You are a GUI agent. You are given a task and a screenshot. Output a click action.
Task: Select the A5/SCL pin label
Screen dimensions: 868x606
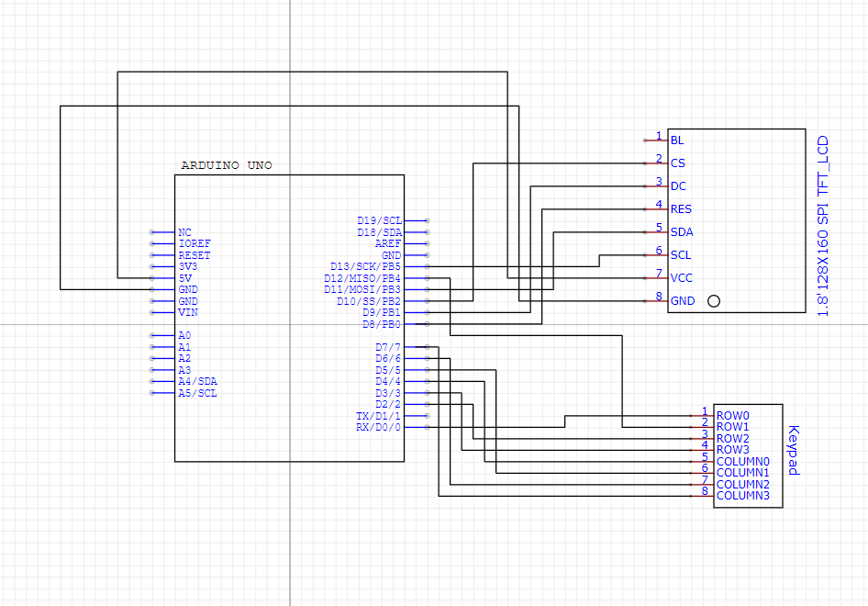point(197,393)
